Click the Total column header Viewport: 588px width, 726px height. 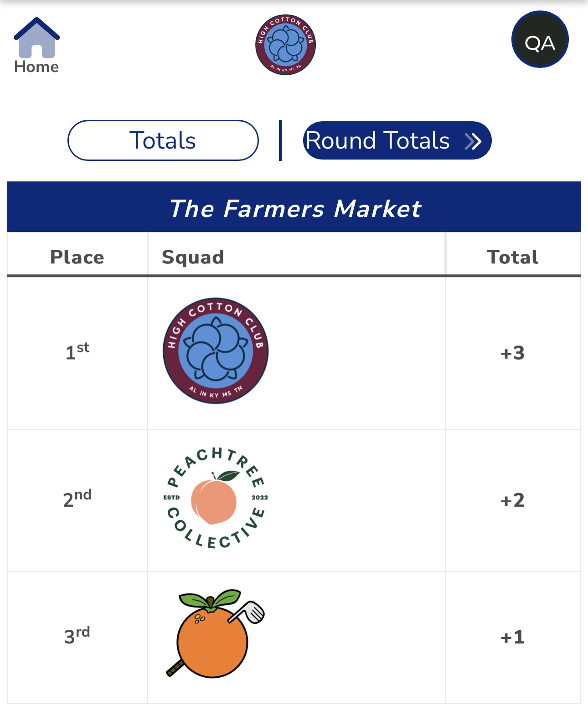[512, 257]
